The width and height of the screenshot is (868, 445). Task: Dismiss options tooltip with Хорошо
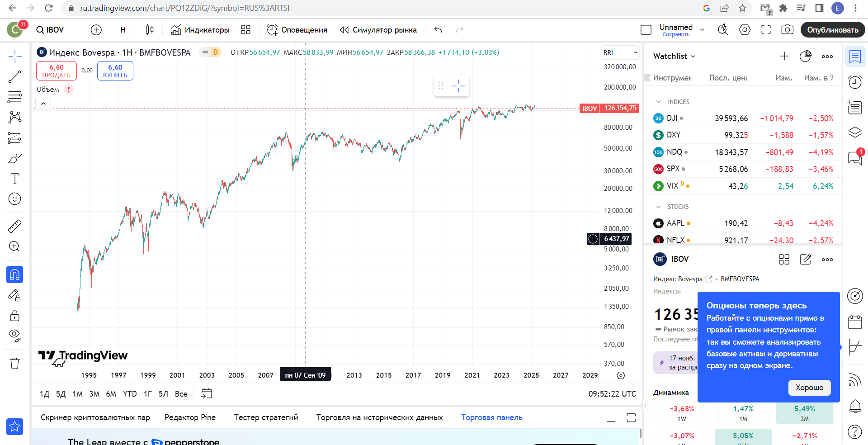[x=809, y=388]
